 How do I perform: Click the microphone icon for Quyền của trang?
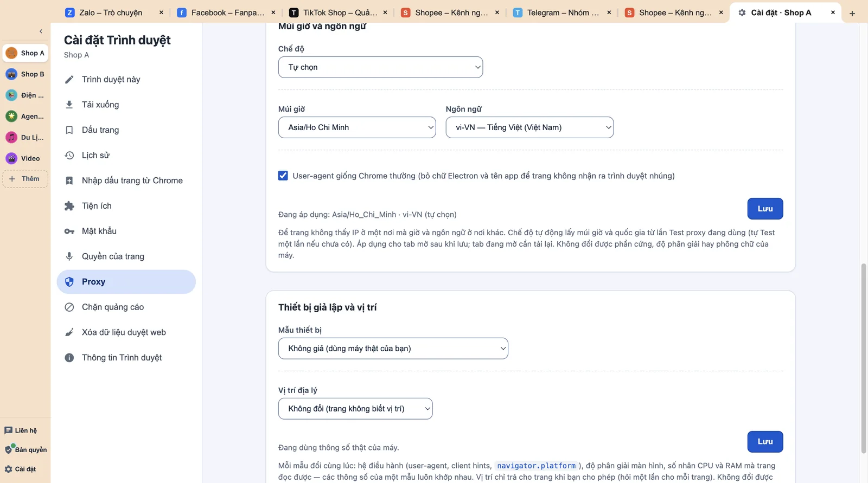pos(69,256)
